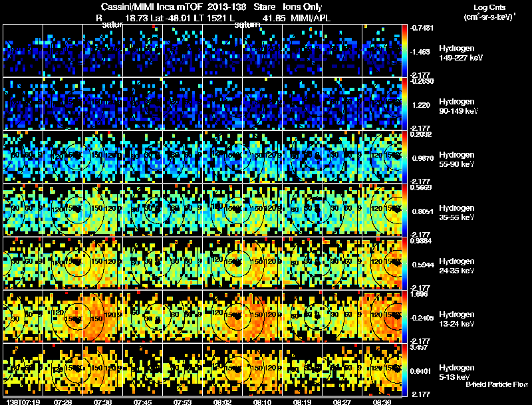Screen dimensions: 532x405
Task: Click the -1.463 scale value
Action: pos(420,52)
